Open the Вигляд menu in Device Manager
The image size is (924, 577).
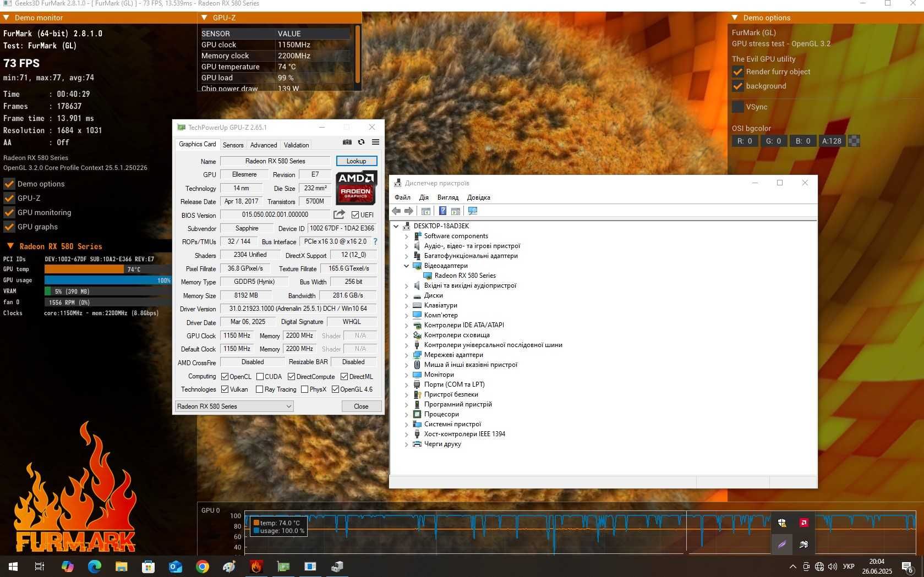pos(448,197)
